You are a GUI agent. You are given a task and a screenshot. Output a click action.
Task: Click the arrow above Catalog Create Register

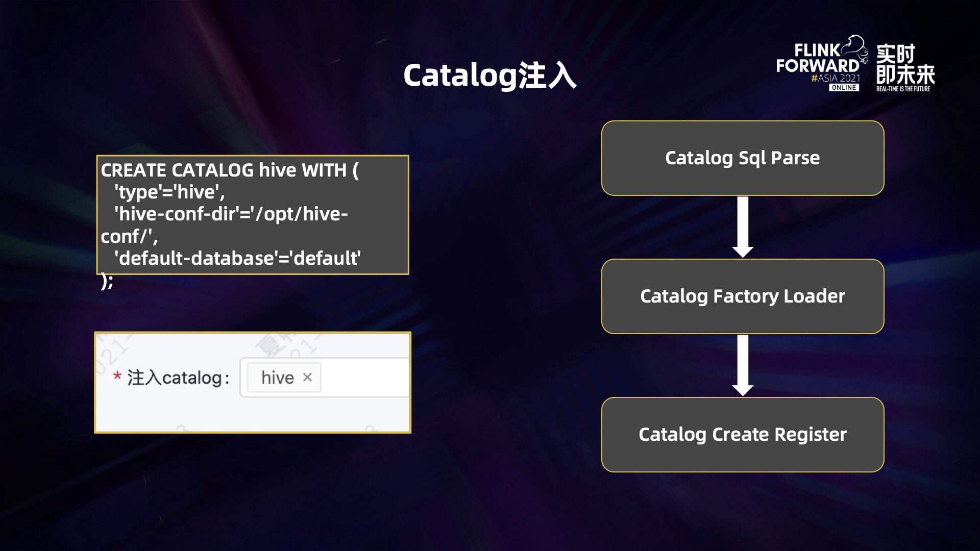tap(743, 365)
